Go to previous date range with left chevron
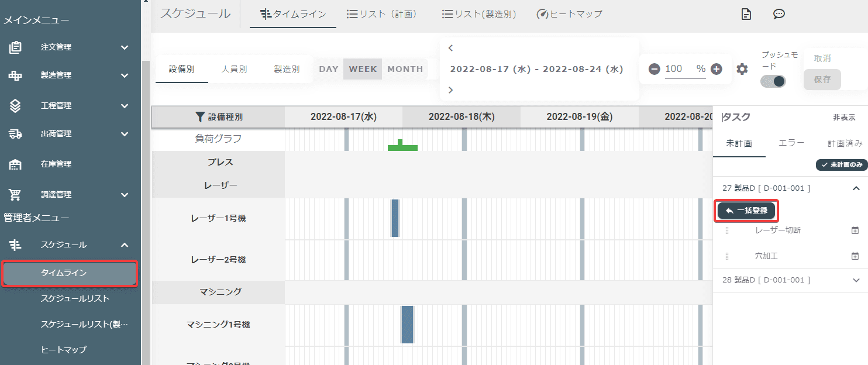 450,48
